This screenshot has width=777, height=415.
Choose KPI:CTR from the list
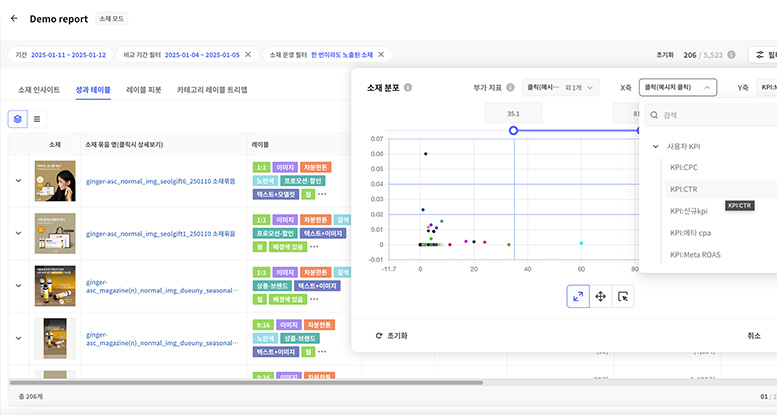[x=683, y=189]
